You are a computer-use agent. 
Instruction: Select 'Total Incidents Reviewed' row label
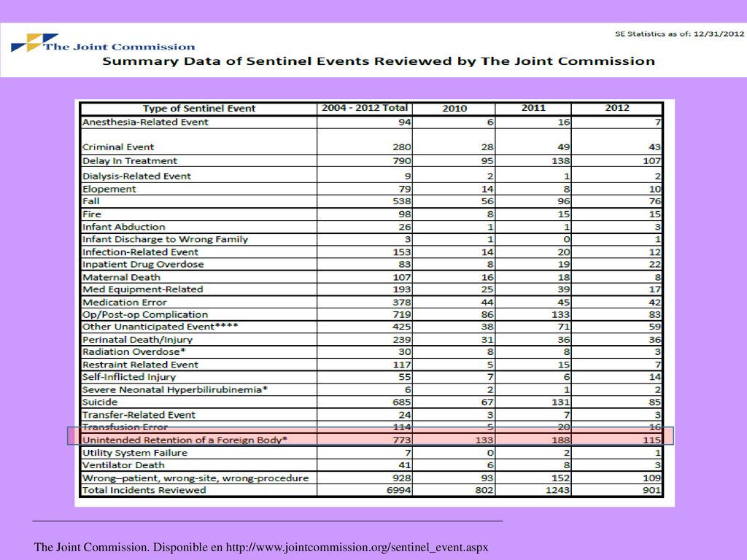click(x=144, y=490)
